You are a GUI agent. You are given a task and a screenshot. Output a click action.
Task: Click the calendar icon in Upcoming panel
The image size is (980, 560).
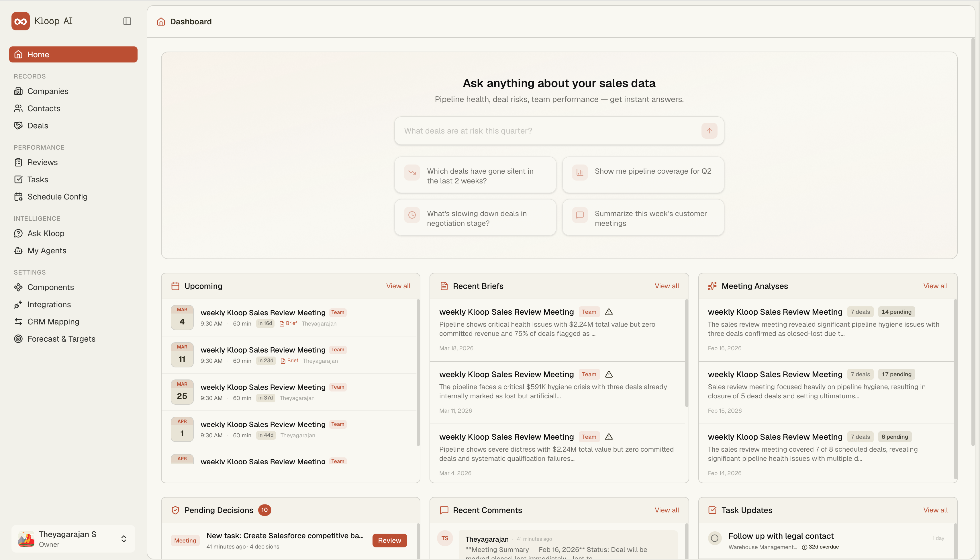(175, 286)
